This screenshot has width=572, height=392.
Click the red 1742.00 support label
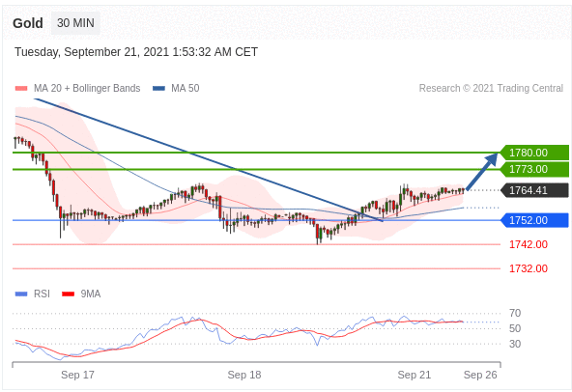529,244
